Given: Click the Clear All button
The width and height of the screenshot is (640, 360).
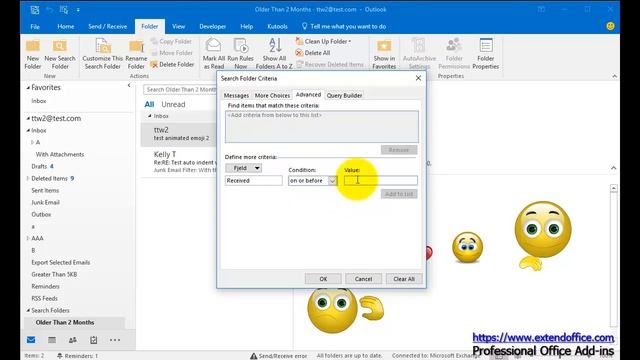Looking at the screenshot, I should click(x=404, y=279).
